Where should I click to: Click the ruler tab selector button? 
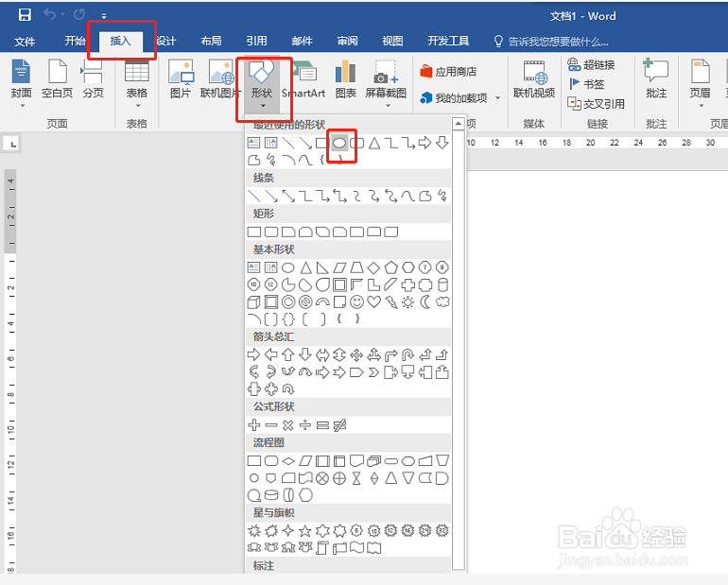(13, 144)
